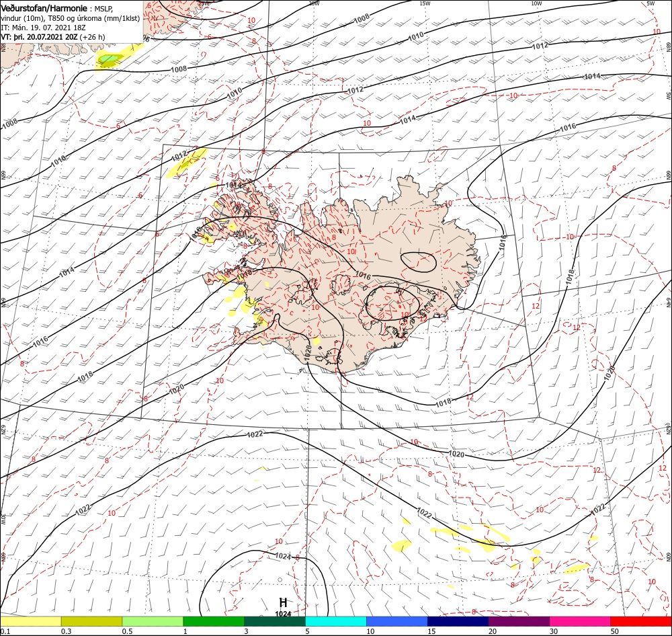This screenshot has height=636, width=672.
Task: Select the dark green 3 mm legend swatch
Action: click(x=275, y=621)
